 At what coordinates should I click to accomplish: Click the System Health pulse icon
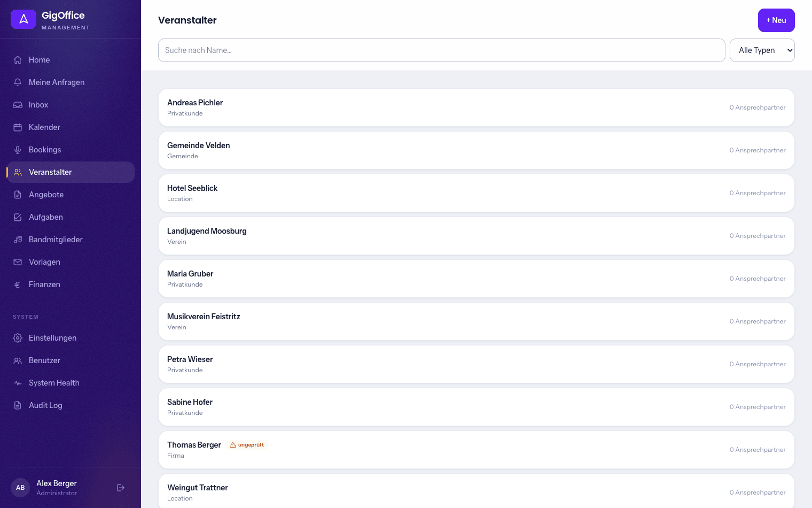coord(18,383)
